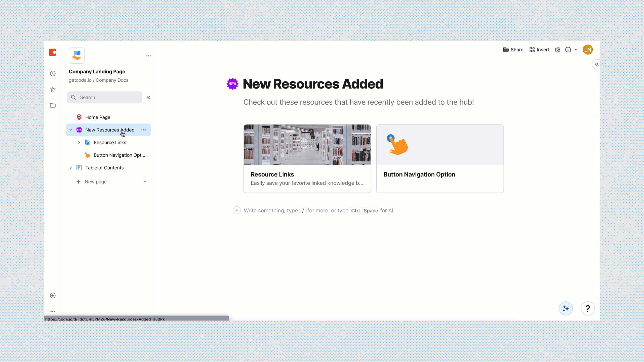The width and height of the screenshot is (644, 362).
Task: Expand the Table of Contents page
Action: 71,167
